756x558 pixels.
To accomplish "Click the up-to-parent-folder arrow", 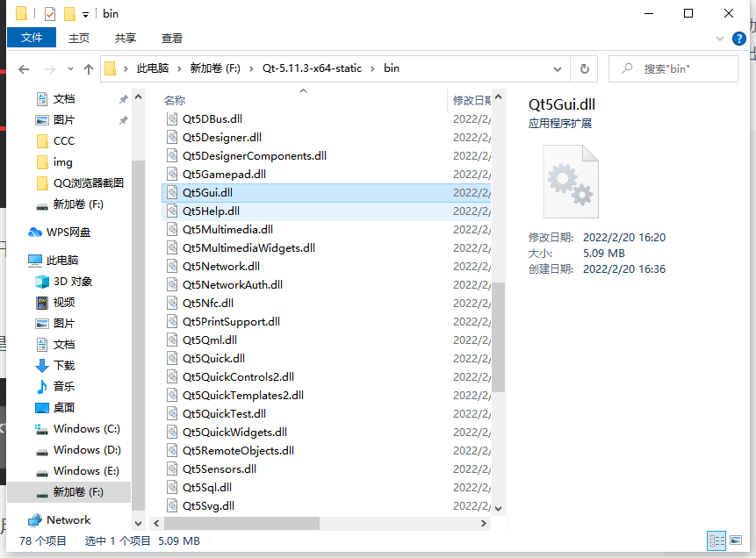I will click(x=89, y=68).
